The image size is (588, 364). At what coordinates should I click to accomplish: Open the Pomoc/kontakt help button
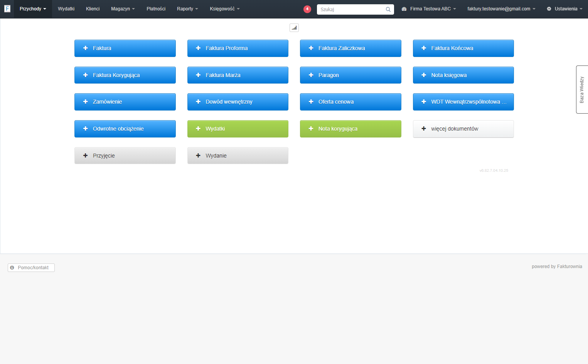31,268
